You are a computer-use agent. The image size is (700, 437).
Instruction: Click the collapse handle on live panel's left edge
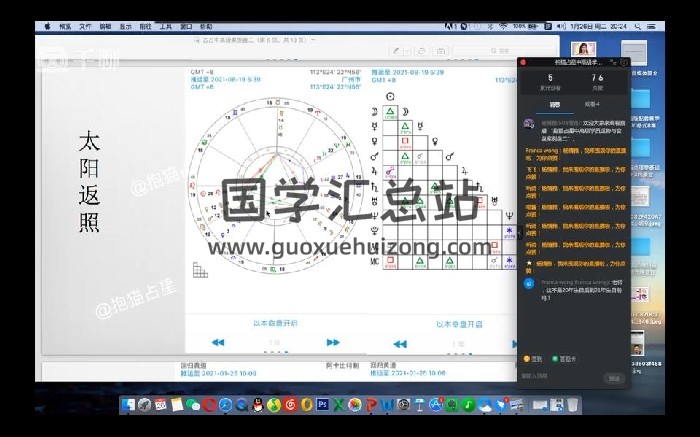[x=519, y=233]
